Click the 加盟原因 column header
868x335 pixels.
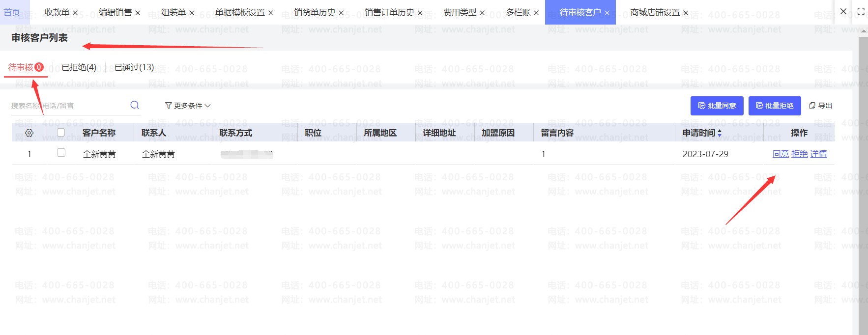[498, 133]
